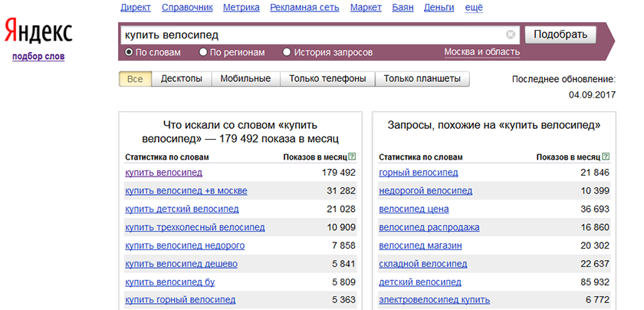The width and height of the screenshot is (644, 310).
Task: Open купить трехколесный велосипед link
Action: (x=195, y=227)
